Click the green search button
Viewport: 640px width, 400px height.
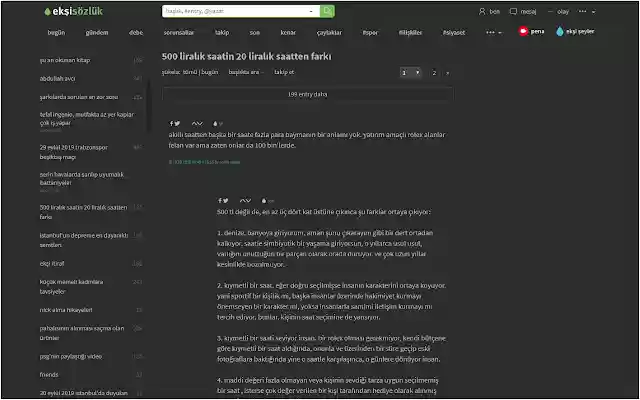327,11
